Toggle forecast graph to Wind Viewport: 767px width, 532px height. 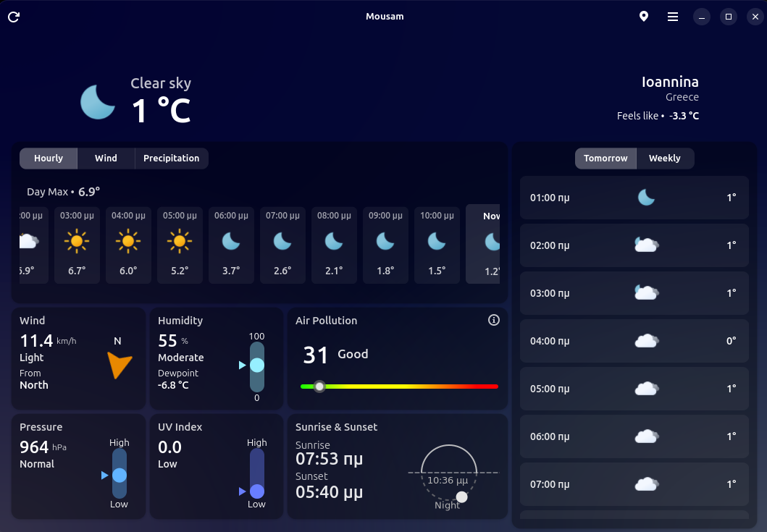point(106,159)
